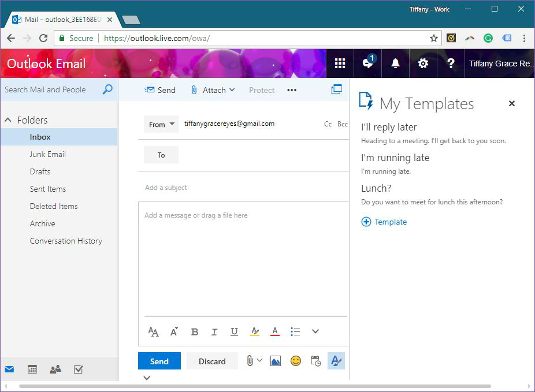Insert a picture inline icon
This screenshot has width=535, height=392.
click(x=275, y=361)
